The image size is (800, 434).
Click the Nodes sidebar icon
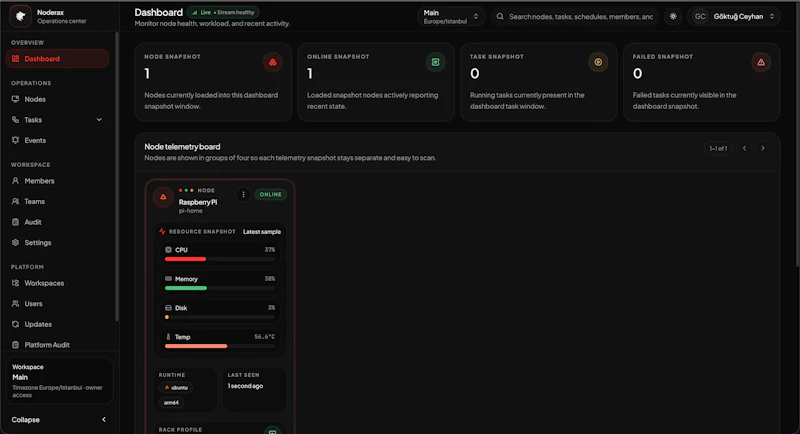15,99
